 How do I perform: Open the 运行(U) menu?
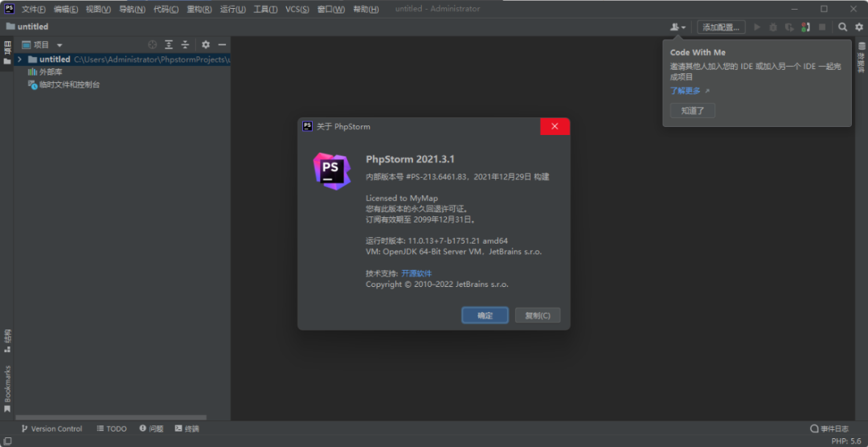pyautogui.click(x=232, y=10)
